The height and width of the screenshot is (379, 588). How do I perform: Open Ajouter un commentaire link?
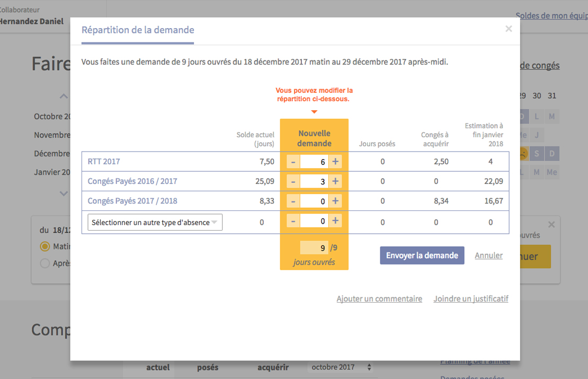[379, 299]
